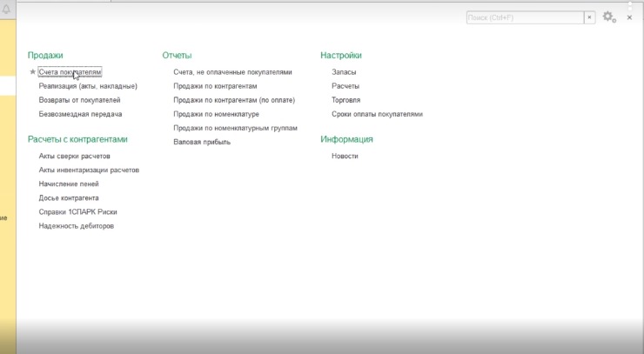Screen dimensions: 644x354
Task: Close the sections menu panel
Action: point(629,17)
